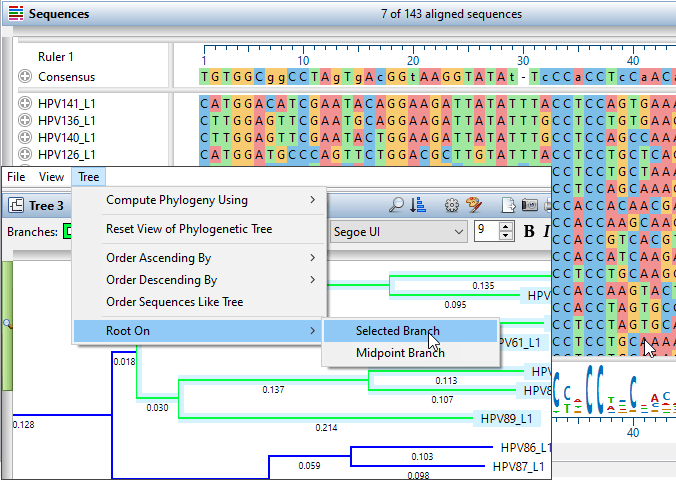
Task: Click the magnifying glass search icon
Action: (x=396, y=205)
